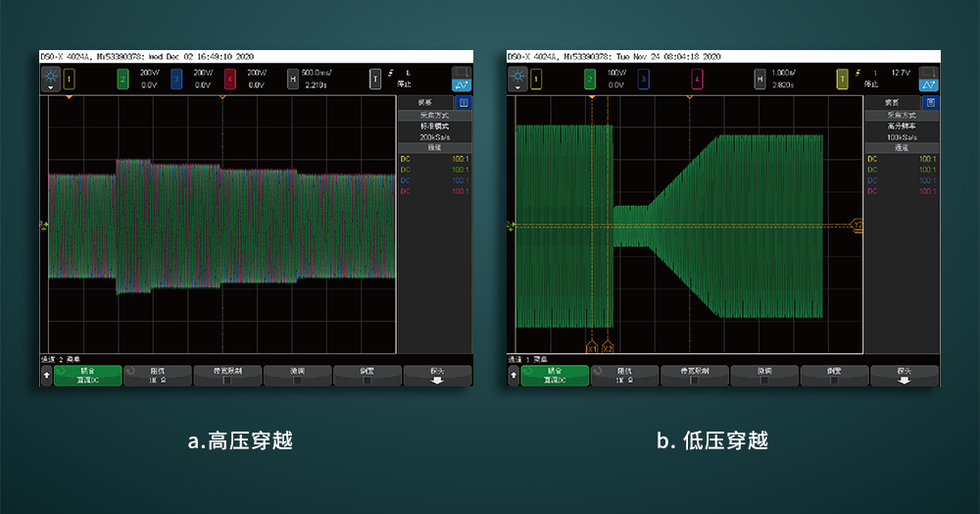Click the up-arrow back key on left scope
Screen dimensions: 980x514
[x=46, y=376]
